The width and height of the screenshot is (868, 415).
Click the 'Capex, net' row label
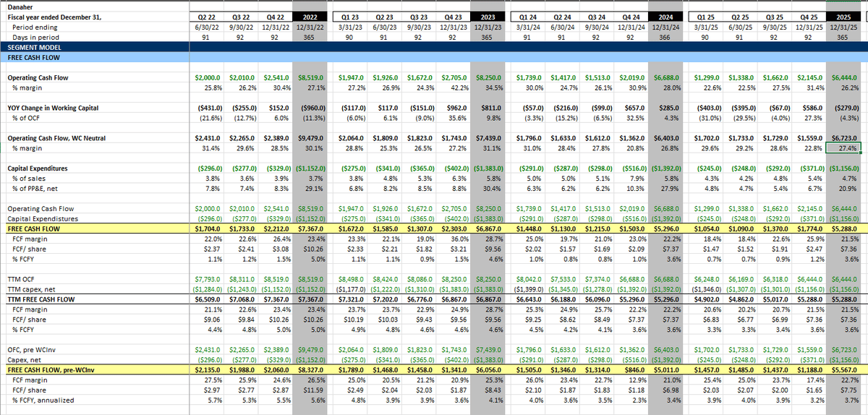(x=24, y=359)
